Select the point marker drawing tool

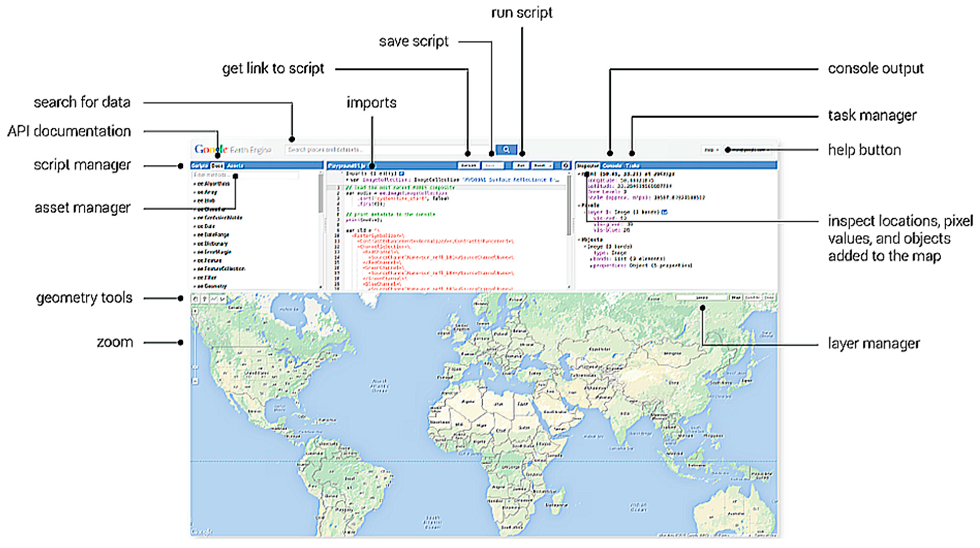pyautogui.click(x=205, y=299)
